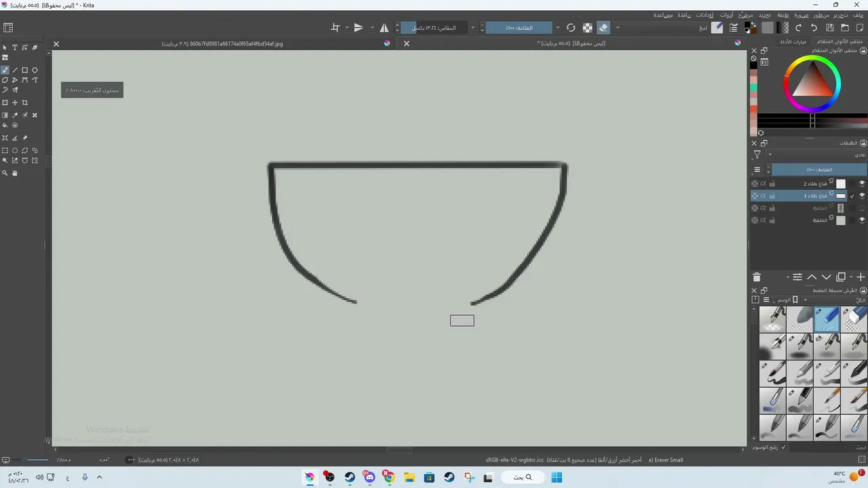Viewport: 868px width, 488px height.
Task: Open layer filter funnel menu
Action: tap(757, 155)
